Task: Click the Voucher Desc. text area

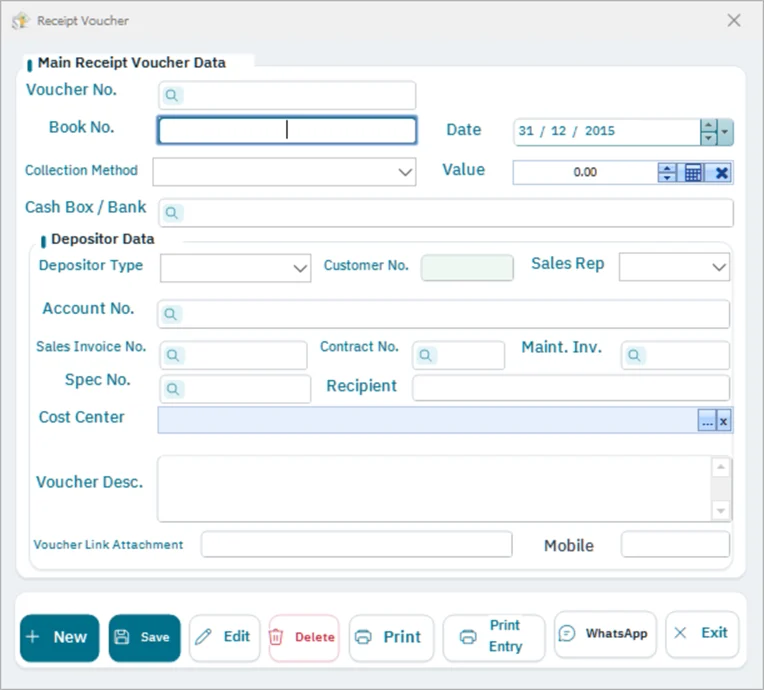Action: pos(444,489)
